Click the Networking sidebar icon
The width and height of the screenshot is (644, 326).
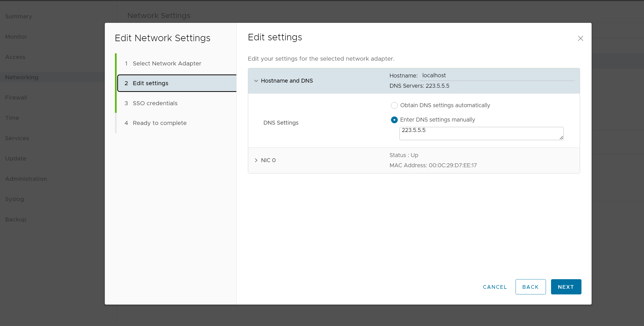point(21,77)
